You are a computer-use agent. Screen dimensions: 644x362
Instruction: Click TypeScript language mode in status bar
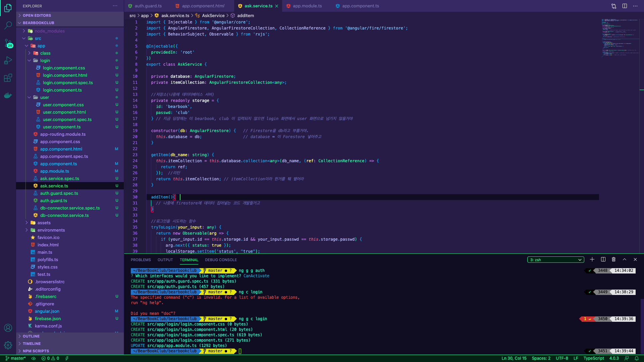point(593,358)
